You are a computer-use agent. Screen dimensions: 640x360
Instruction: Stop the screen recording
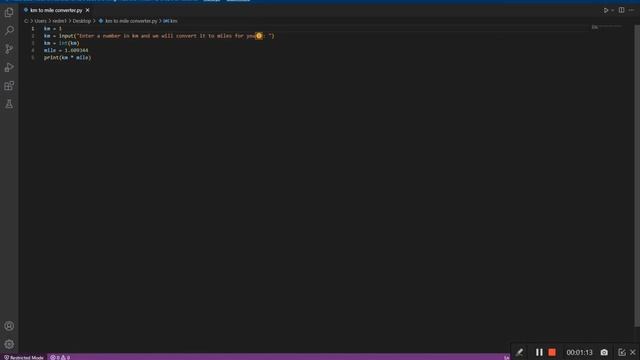coord(552,352)
